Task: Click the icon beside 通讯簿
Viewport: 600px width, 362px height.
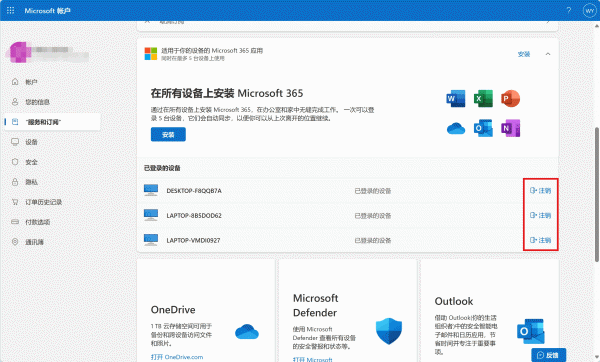Action: coord(15,242)
